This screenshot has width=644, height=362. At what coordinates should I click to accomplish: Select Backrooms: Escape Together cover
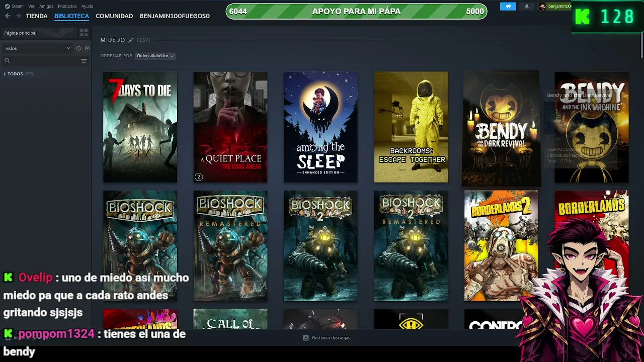411,127
